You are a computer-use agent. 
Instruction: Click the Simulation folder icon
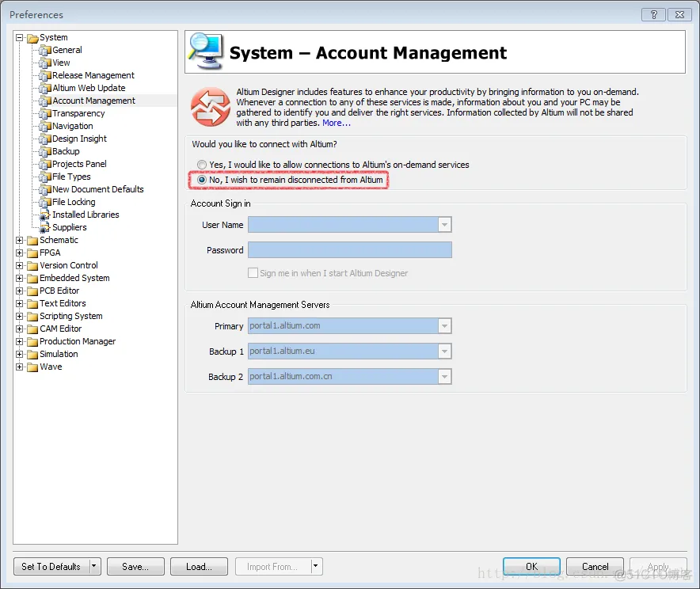point(32,355)
